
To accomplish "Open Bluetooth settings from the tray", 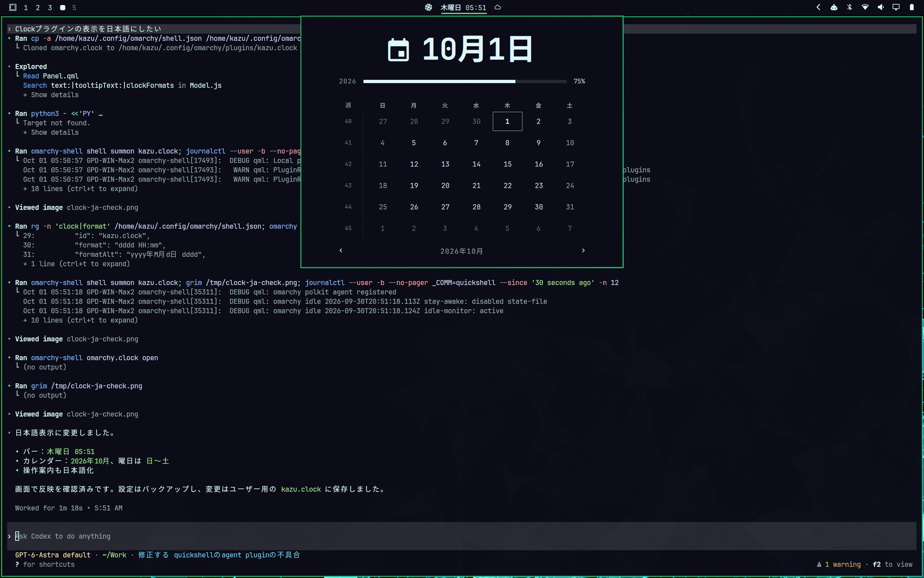I will click(x=850, y=7).
